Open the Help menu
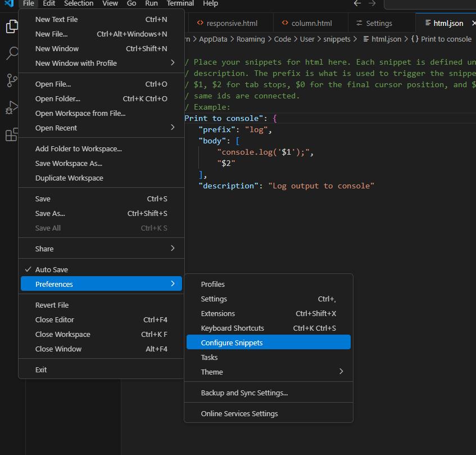The image size is (476, 455). tap(210, 3)
